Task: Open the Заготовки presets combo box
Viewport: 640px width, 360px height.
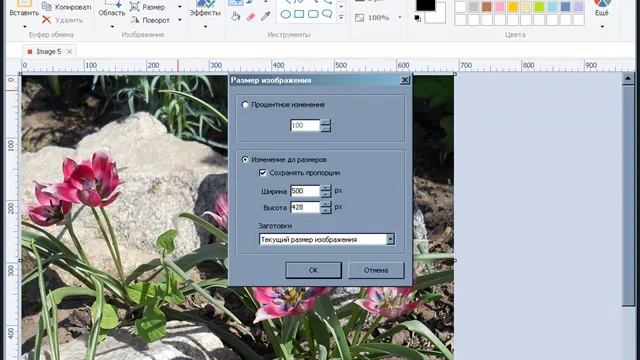Action: (x=327, y=240)
